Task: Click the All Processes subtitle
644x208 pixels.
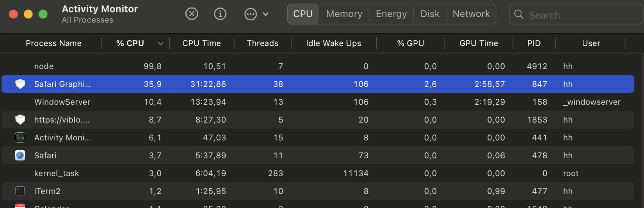Action: tap(87, 20)
